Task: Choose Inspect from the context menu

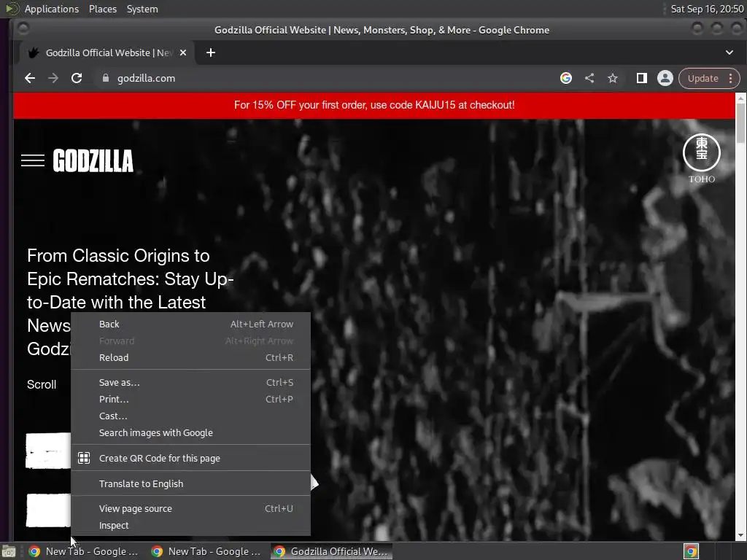Action: [x=190, y=525]
